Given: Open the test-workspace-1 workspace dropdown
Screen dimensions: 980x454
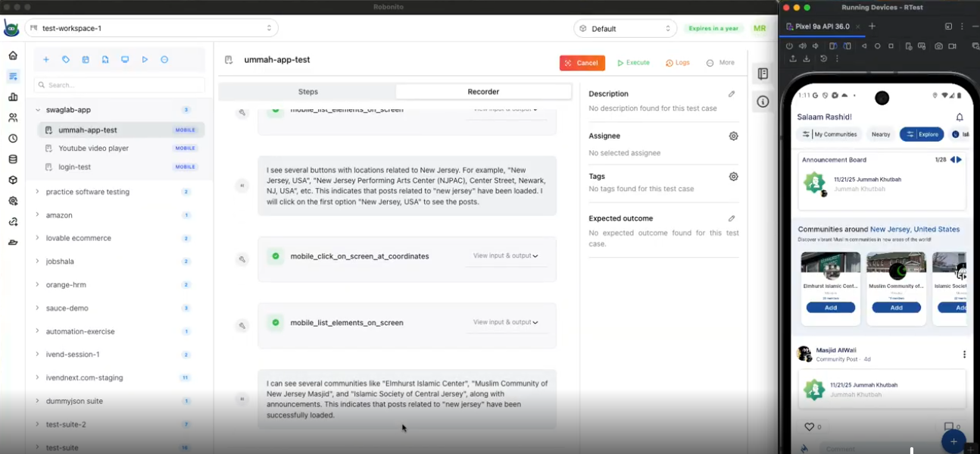Looking at the screenshot, I should (x=151, y=28).
